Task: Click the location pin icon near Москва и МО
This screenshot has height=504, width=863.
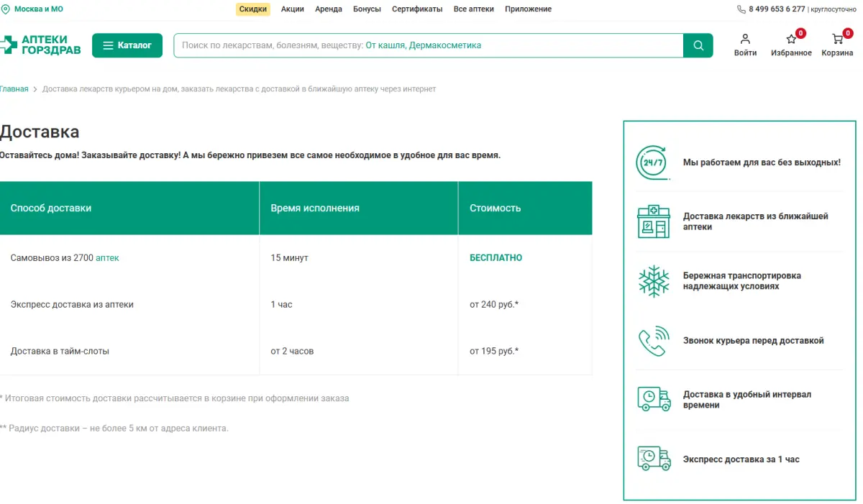Action: pyautogui.click(x=5, y=9)
